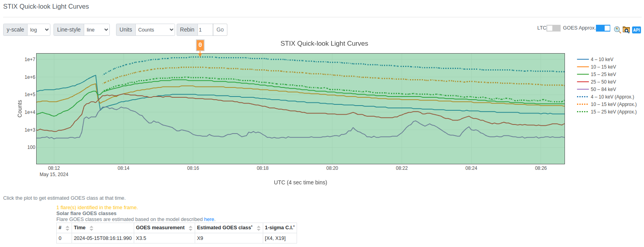The image size is (644, 247).
Task: Toggle the LTC switch
Action: [554, 28]
